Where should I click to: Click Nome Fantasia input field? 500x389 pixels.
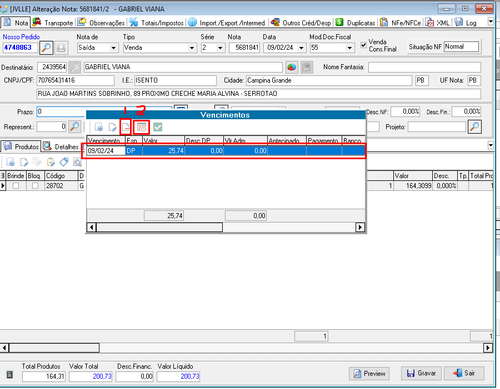pyautogui.click(x=424, y=68)
